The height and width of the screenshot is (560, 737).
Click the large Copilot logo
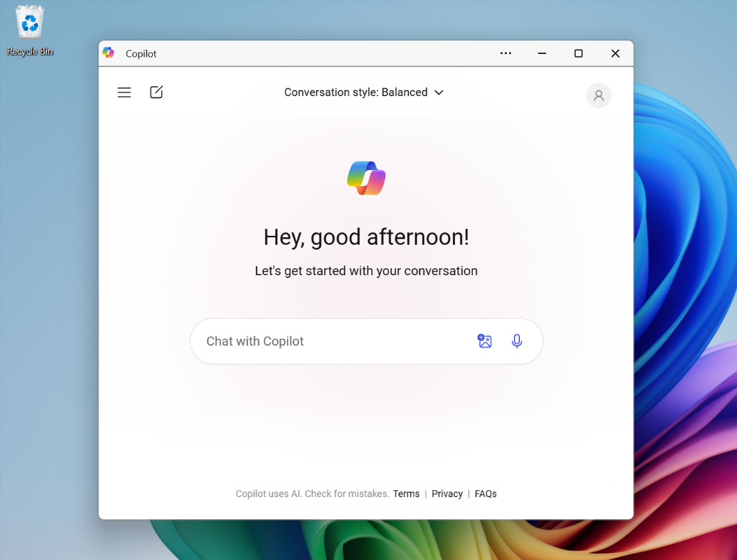click(x=366, y=178)
